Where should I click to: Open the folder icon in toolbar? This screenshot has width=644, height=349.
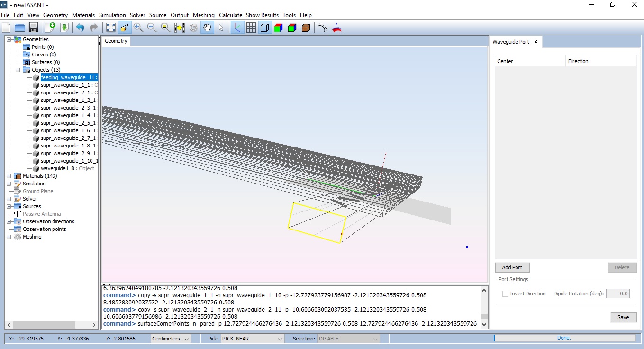click(x=19, y=28)
